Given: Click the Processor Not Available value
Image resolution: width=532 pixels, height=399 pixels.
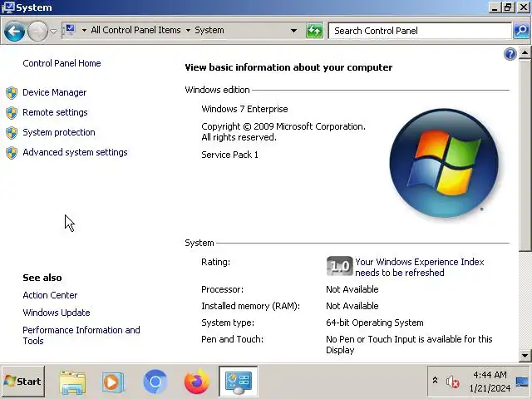Looking at the screenshot, I should click(x=352, y=289).
